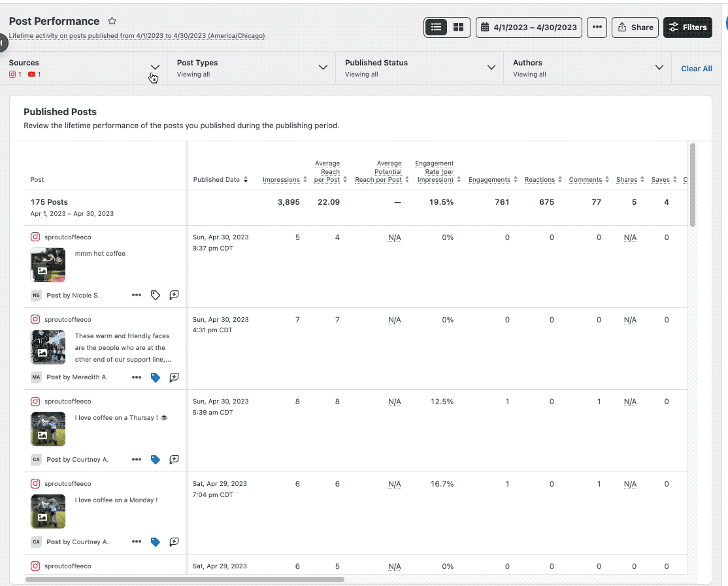This screenshot has height=586, width=728.
Task: Click the Filters button
Action: point(687,27)
